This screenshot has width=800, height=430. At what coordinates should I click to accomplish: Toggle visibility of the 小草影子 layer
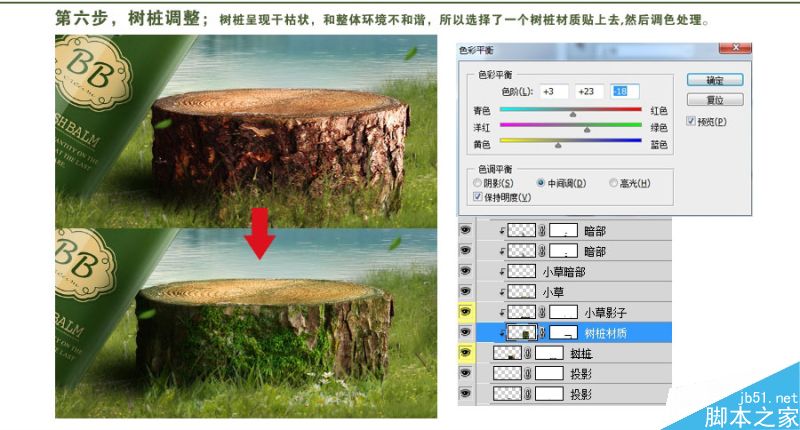tap(465, 312)
